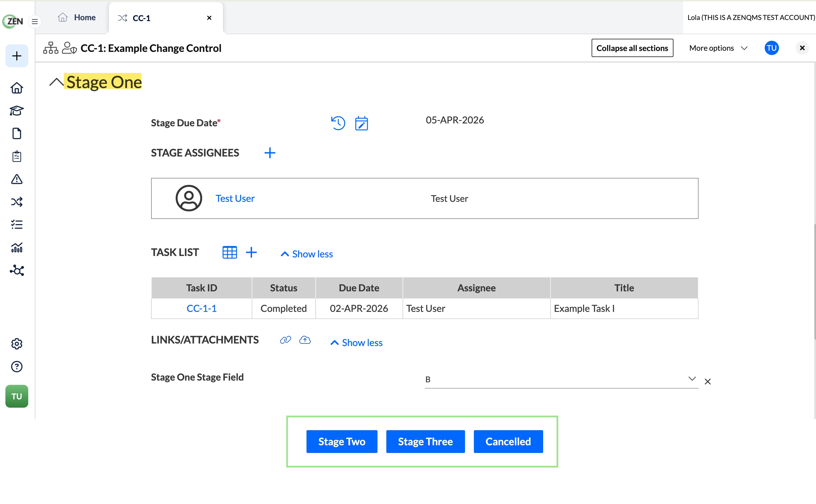Clear Stage One Stage Field with X
This screenshot has height=504, width=816.
708,382
